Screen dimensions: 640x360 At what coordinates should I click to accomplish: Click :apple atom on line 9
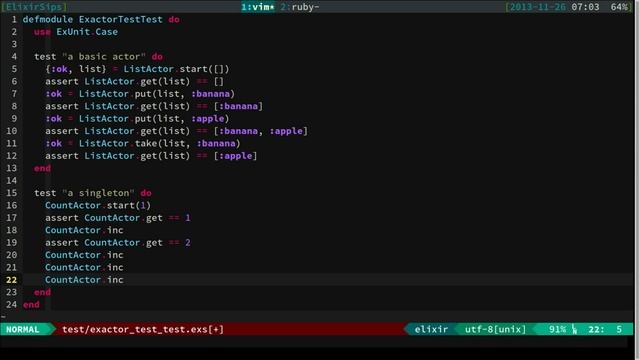(207, 119)
